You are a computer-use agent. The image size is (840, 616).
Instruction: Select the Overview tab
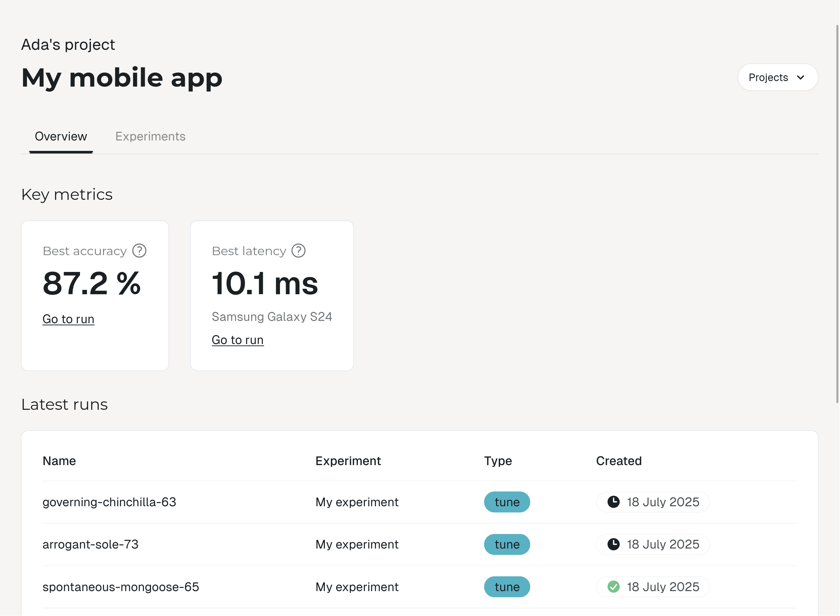[x=61, y=136]
